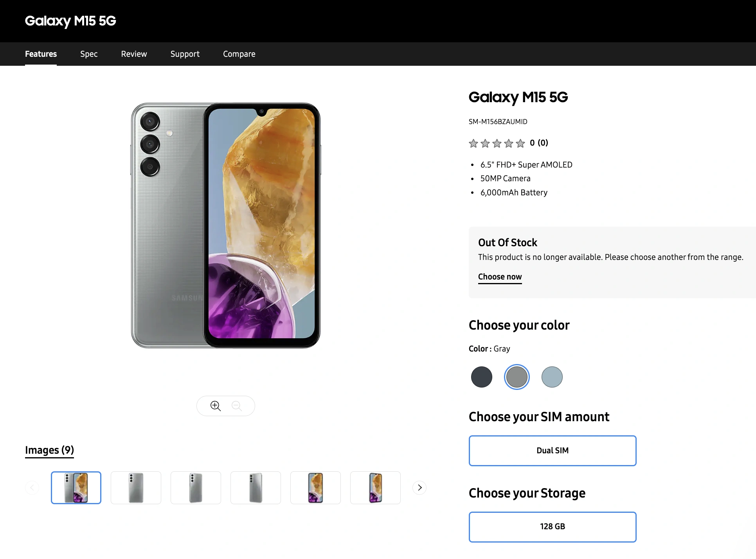Screen dimensions: 756x559
Task: Select the second thumbnail showing phone back
Action: coord(136,488)
